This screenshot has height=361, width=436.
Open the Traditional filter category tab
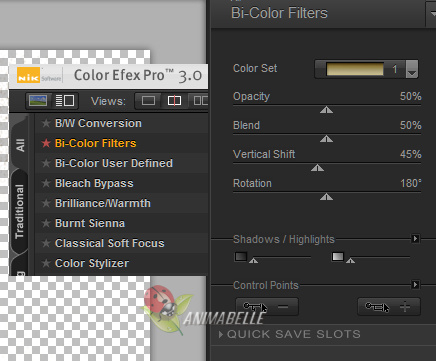(20, 211)
